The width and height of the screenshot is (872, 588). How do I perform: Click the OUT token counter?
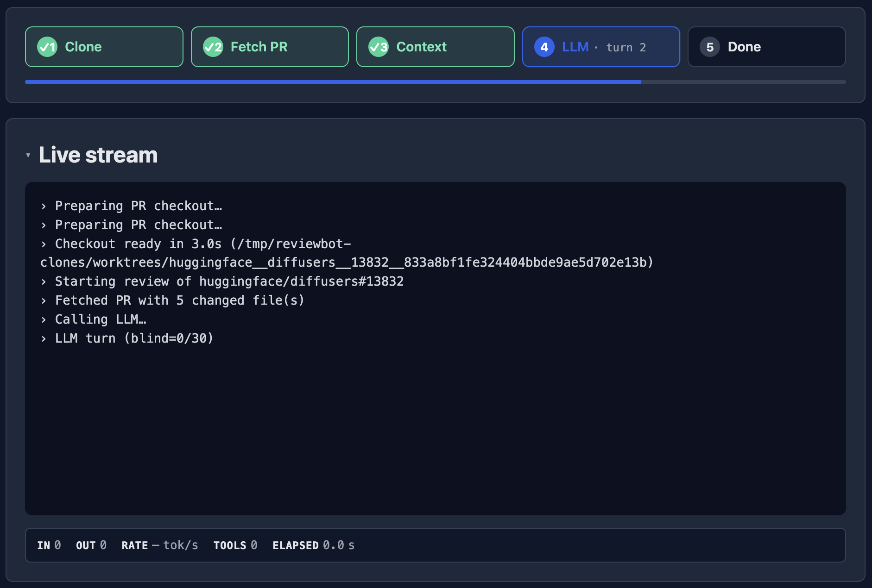91,545
